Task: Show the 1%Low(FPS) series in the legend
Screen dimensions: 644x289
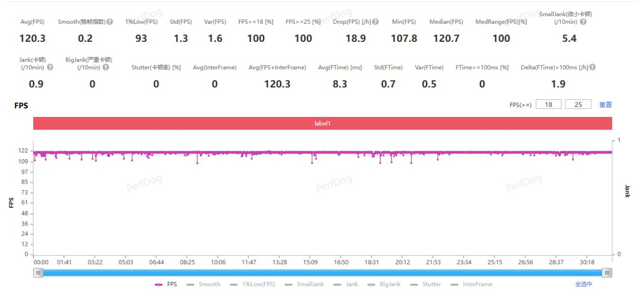Action: [x=254, y=284]
